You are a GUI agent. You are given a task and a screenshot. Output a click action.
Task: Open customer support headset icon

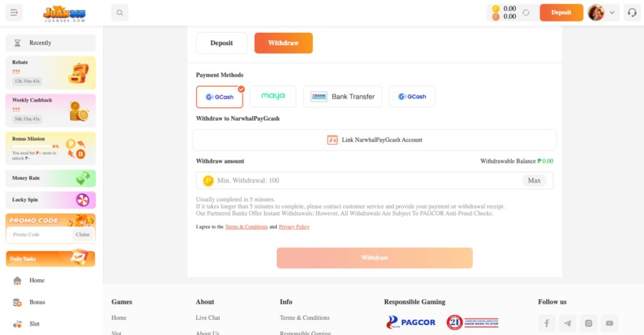(631, 13)
